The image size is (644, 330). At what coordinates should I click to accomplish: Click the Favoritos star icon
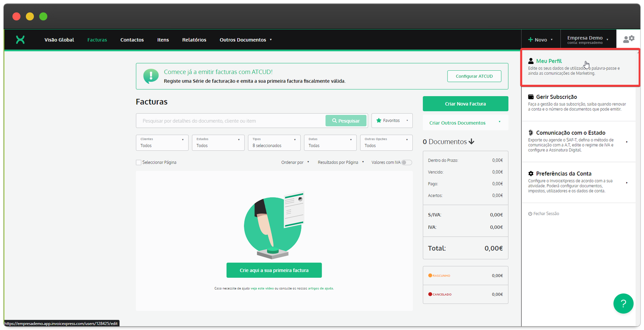[x=379, y=121]
